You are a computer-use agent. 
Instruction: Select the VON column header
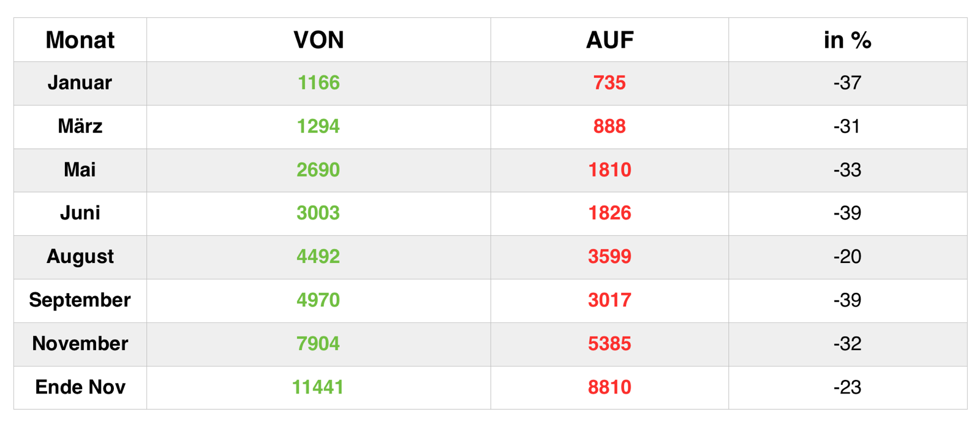coord(318,40)
